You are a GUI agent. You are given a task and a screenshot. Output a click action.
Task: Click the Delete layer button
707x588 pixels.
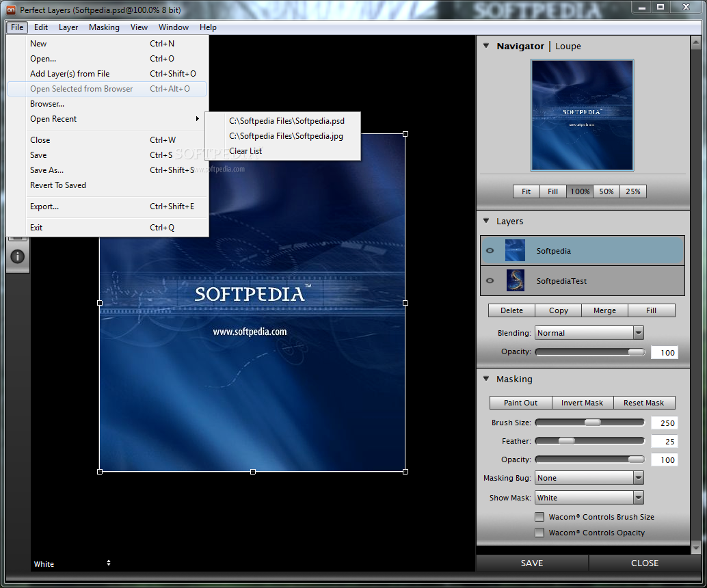(511, 310)
